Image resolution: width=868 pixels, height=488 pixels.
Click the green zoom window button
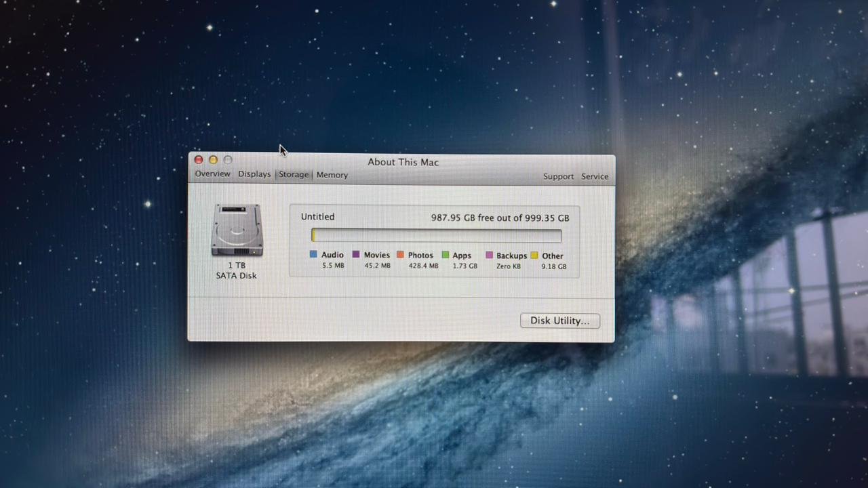(228, 159)
